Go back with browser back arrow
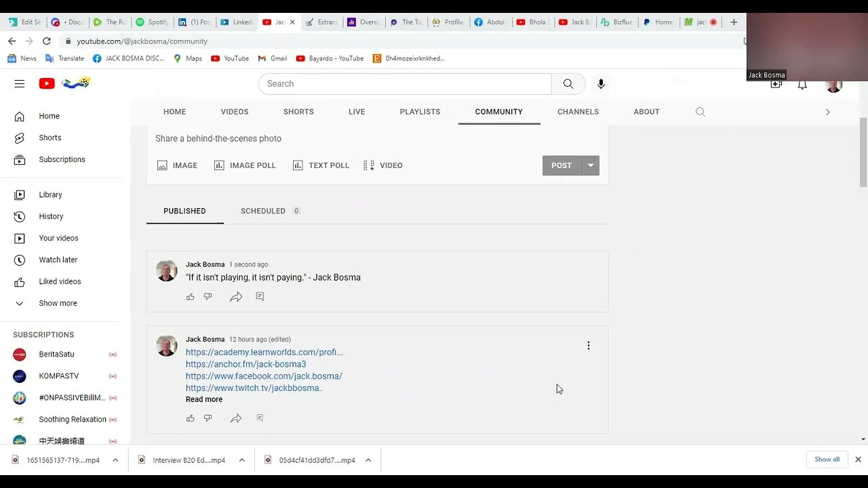Image resolution: width=868 pixels, height=488 pixels. tap(12, 41)
